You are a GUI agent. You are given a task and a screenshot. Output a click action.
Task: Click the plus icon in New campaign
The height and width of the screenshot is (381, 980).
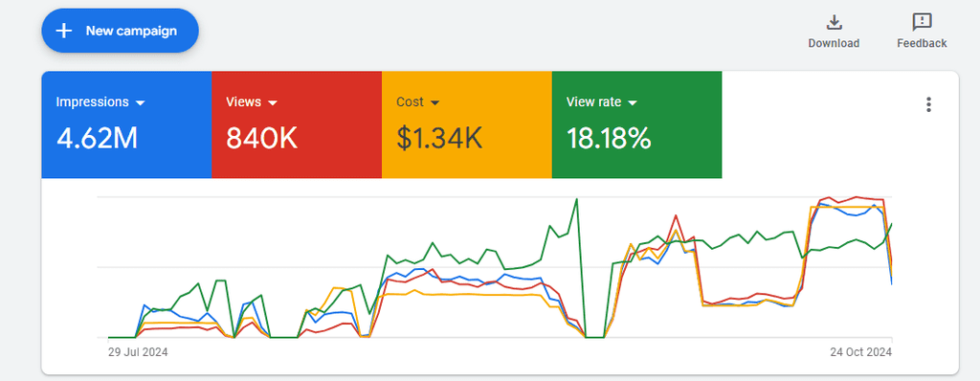coord(64,31)
